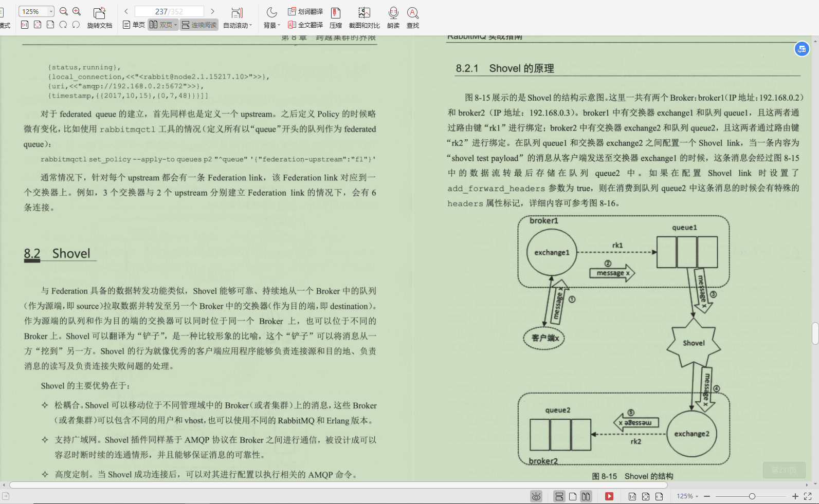
Task: Fit page in top toolbar
Action: tap(38, 25)
